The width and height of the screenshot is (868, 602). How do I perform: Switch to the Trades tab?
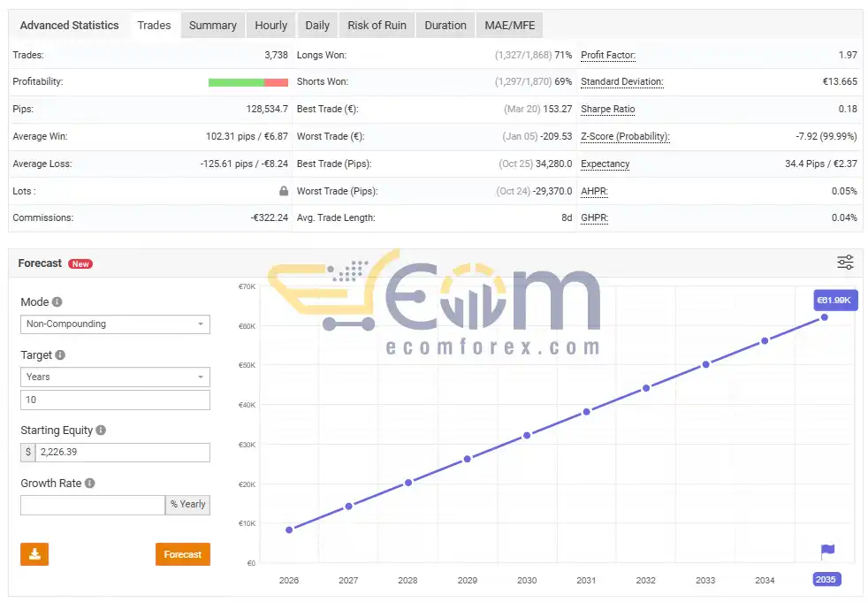[x=155, y=26]
